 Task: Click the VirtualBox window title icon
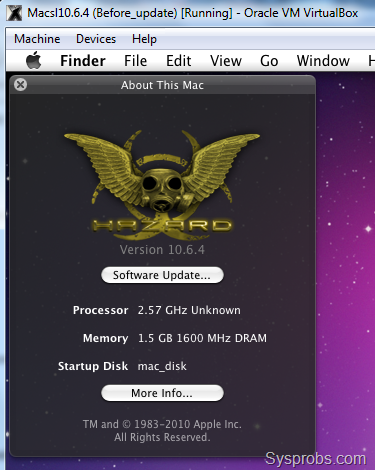(14, 13)
